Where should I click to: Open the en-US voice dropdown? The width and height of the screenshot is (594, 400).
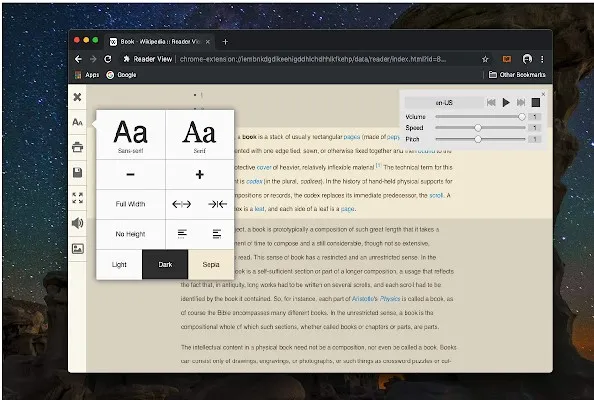(444, 103)
